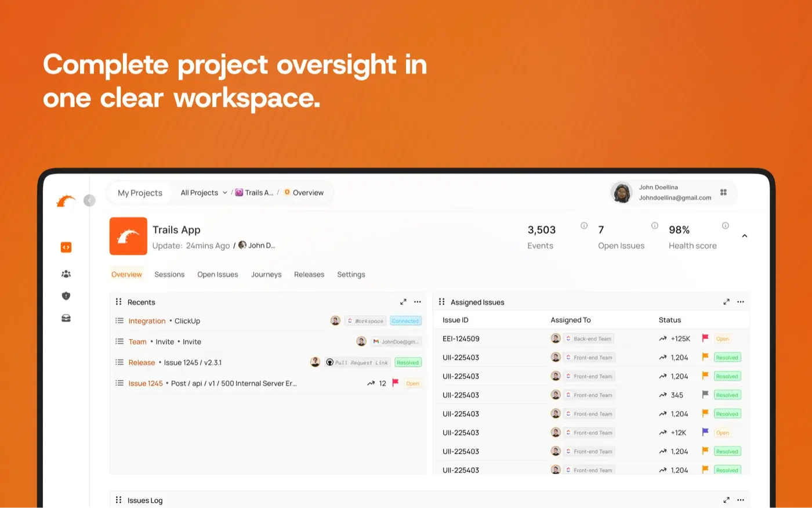Open the inbox tray sidebar icon
The height and width of the screenshot is (508, 812).
pos(66,318)
